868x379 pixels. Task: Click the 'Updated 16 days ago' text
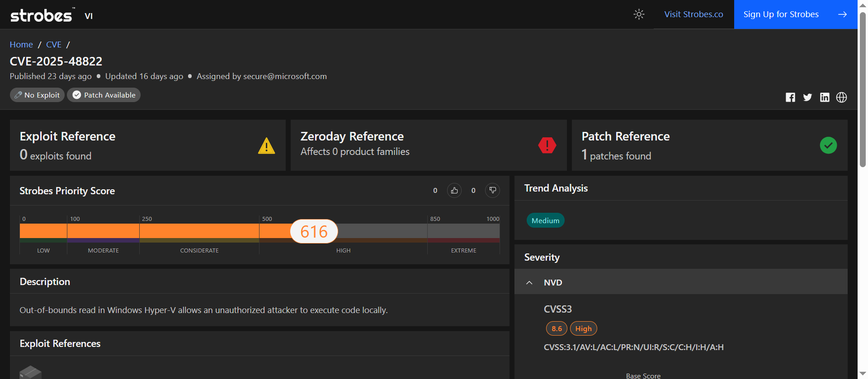coord(144,76)
